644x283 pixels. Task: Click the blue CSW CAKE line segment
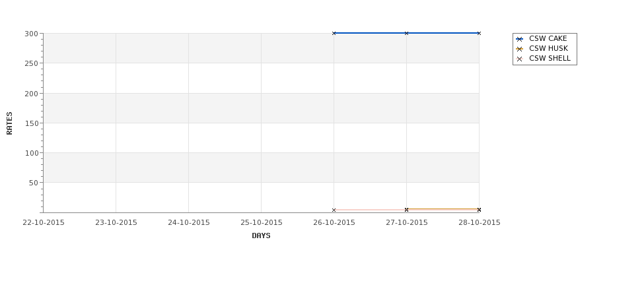370,33
